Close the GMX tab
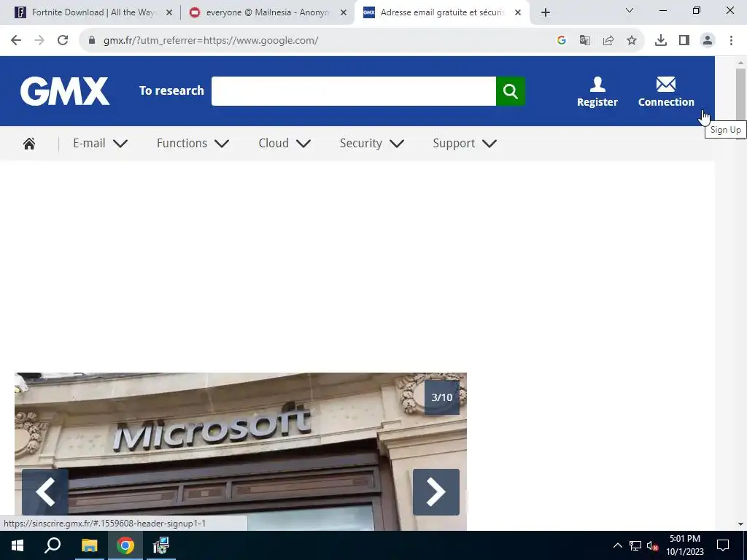747x560 pixels. click(518, 12)
